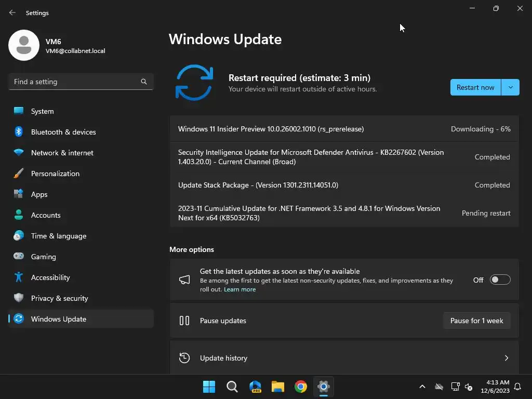
Task: Click the Pending restart status
Action: pos(486,213)
